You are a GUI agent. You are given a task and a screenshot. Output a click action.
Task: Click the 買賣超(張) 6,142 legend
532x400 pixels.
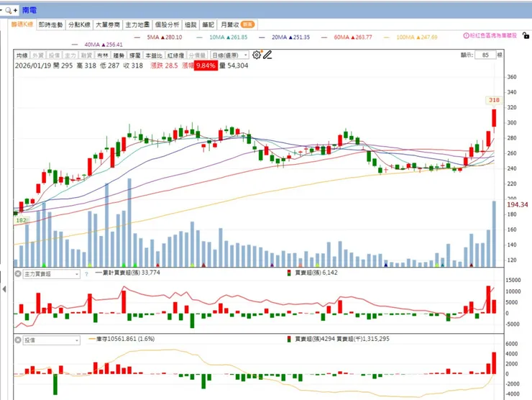pyautogui.click(x=313, y=273)
